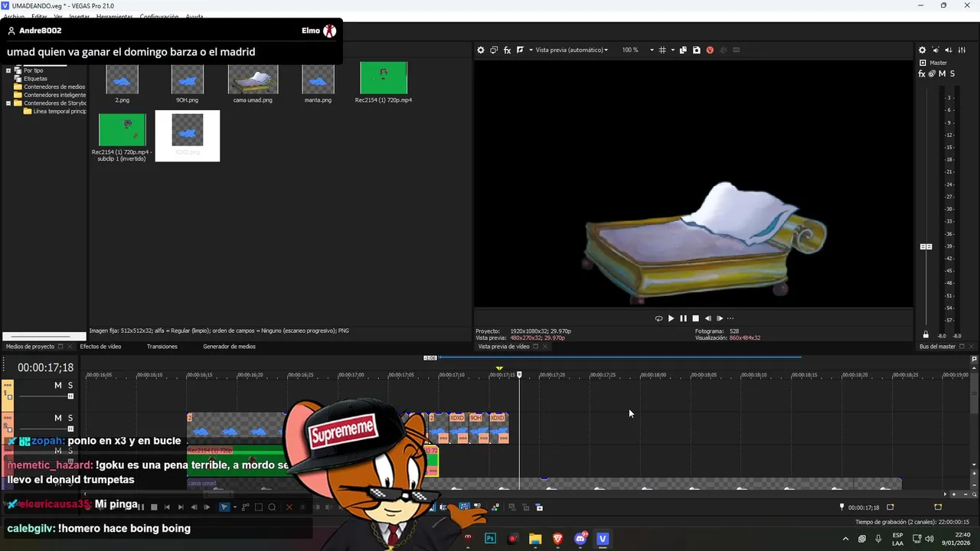Expand the Por tipo tree node
The height and width of the screenshot is (551, 980).
click(x=8, y=70)
